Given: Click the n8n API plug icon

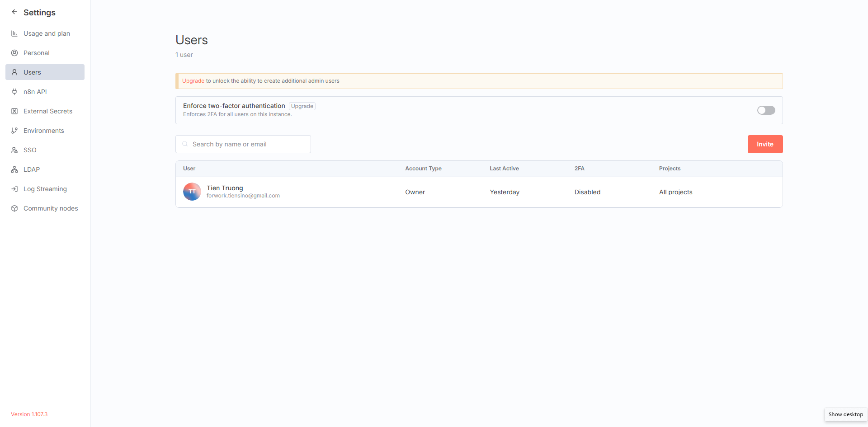Looking at the screenshot, I should click(x=14, y=92).
